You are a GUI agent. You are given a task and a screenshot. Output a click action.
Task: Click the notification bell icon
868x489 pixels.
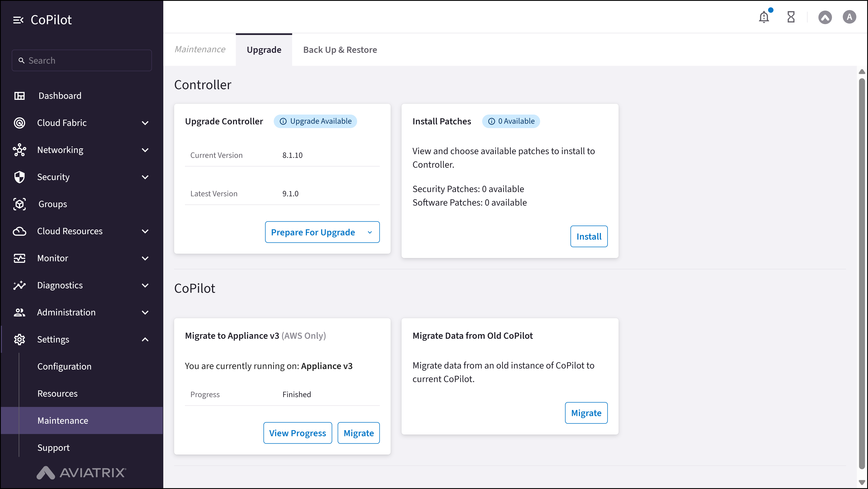point(764,17)
